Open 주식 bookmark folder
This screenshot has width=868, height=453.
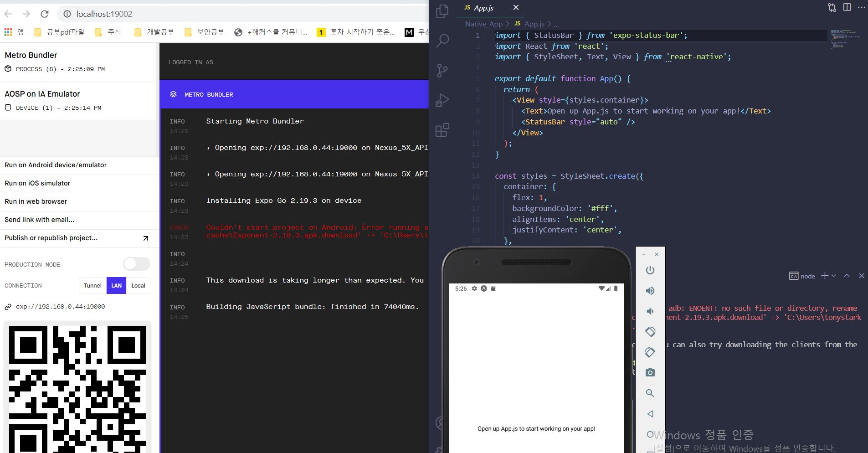coord(108,32)
